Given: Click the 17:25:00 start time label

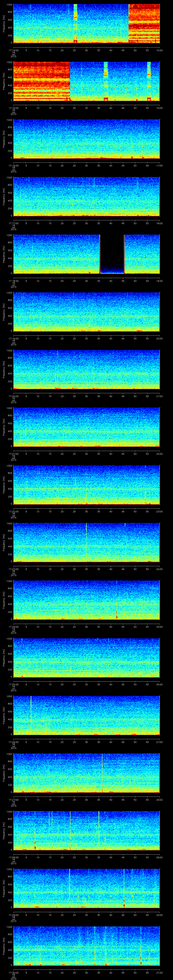Looking at the screenshot, I should (x=13, y=684).
